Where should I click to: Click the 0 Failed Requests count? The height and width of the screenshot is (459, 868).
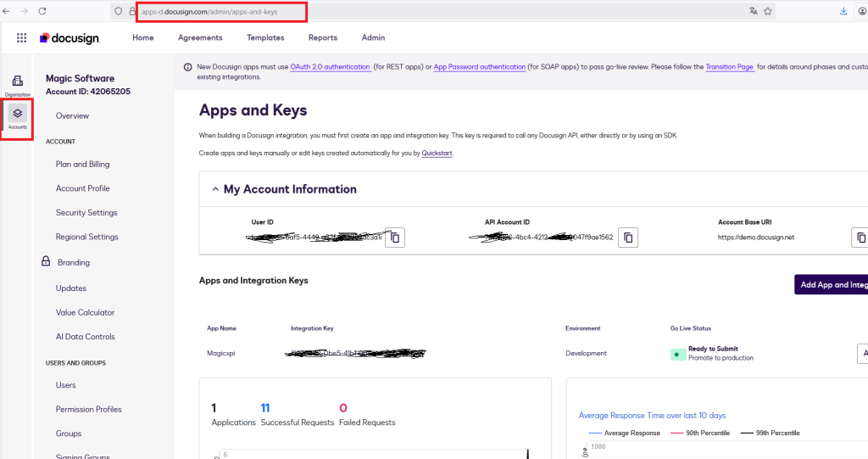(343, 408)
